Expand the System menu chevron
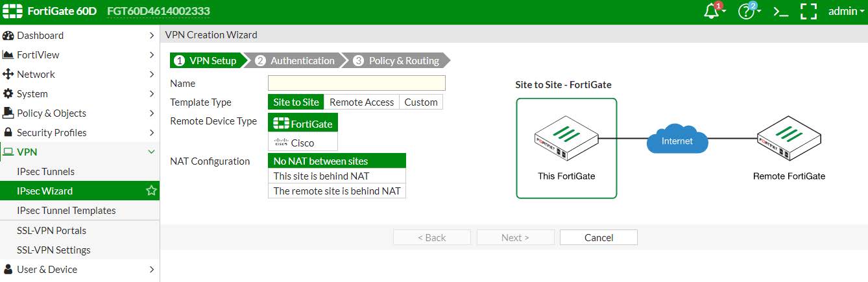 (152, 93)
